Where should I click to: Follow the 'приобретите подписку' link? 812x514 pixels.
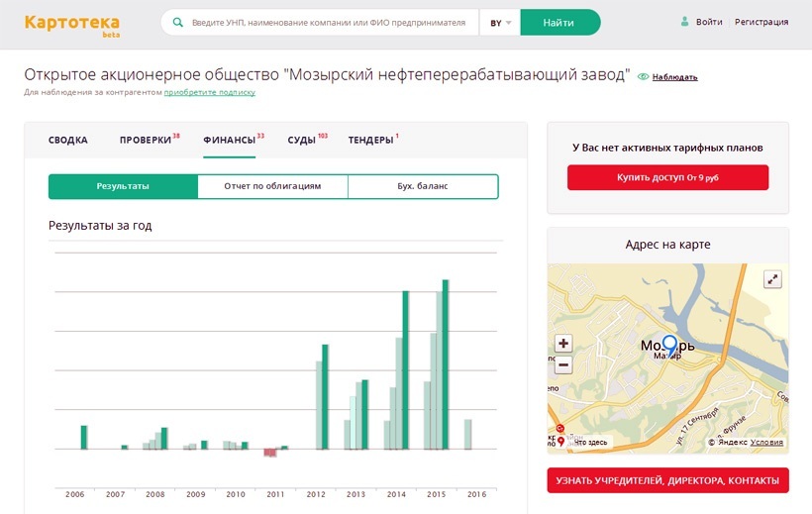[209, 92]
